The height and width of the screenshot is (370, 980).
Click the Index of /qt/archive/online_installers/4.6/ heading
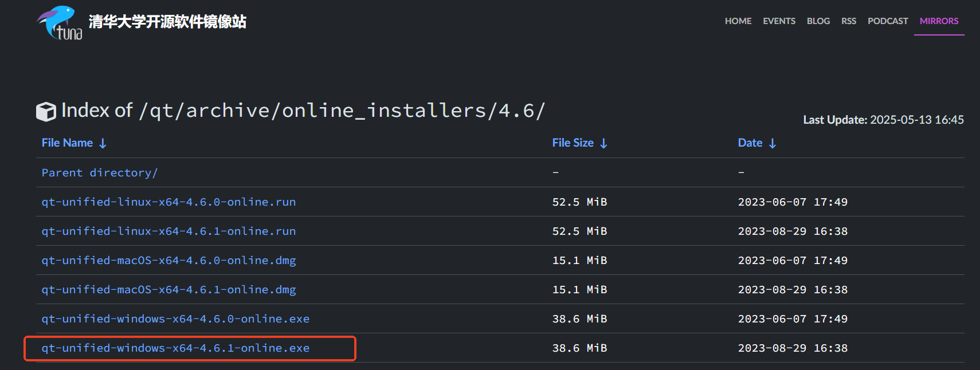(303, 110)
